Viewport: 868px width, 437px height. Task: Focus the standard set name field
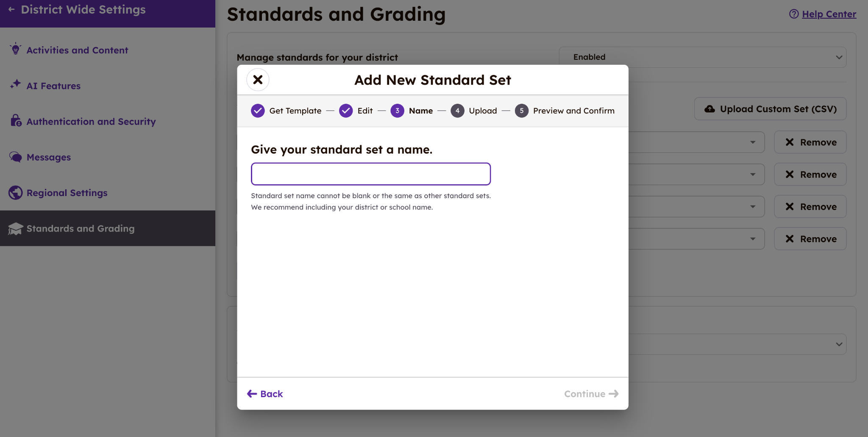[371, 174]
